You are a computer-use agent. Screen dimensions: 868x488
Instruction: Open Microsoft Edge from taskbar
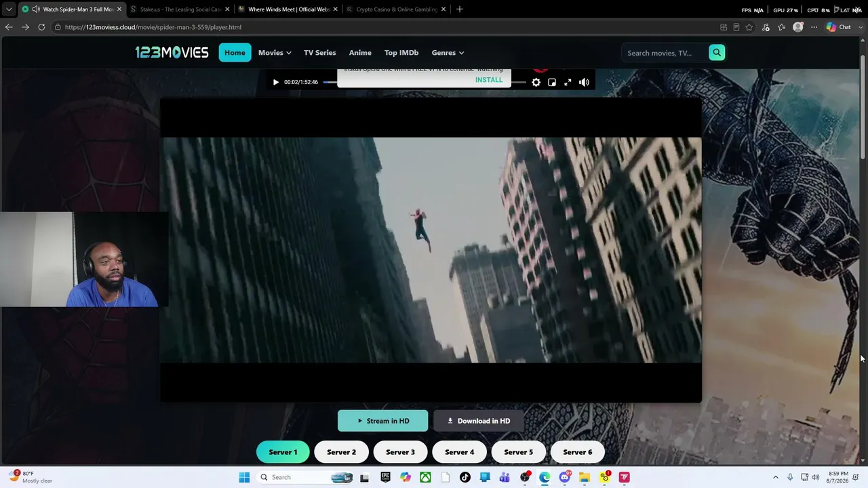pyautogui.click(x=545, y=477)
